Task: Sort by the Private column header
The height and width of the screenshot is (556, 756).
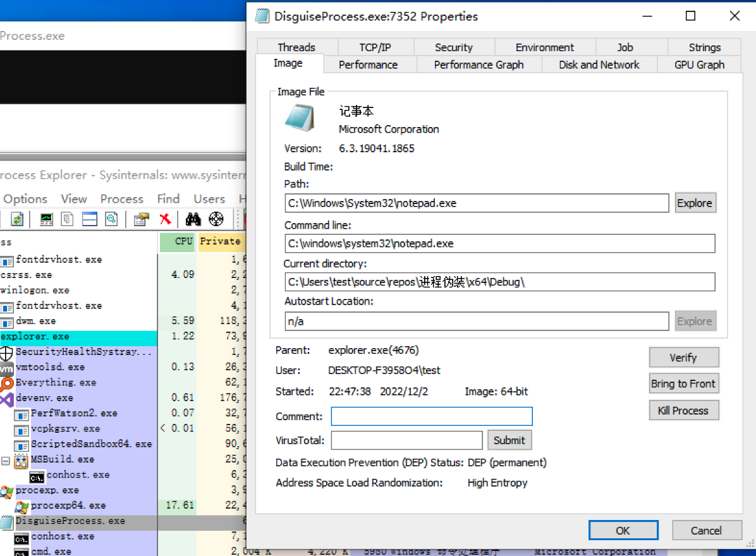Action: [x=221, y=241]
